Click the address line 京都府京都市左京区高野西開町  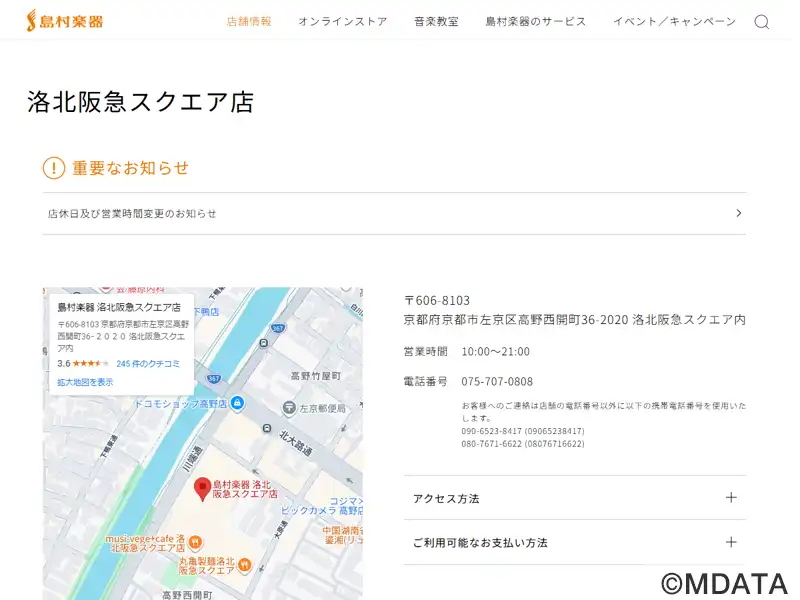pyautogui.click(x=574, y=320)
